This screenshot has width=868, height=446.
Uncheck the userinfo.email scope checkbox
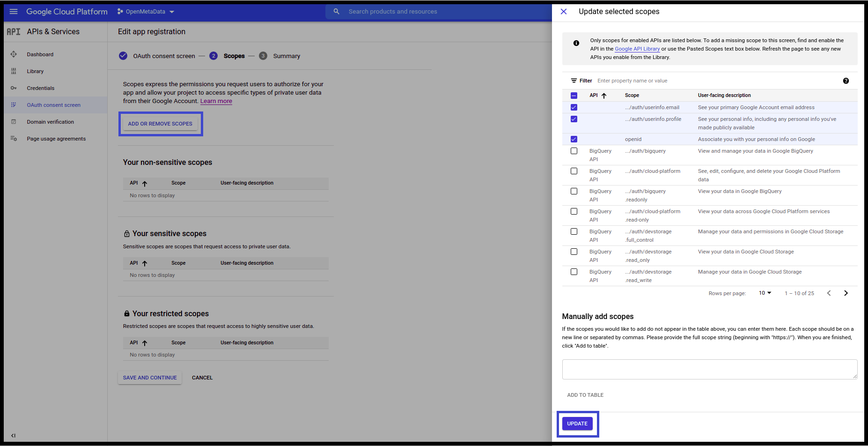point(574,107)
